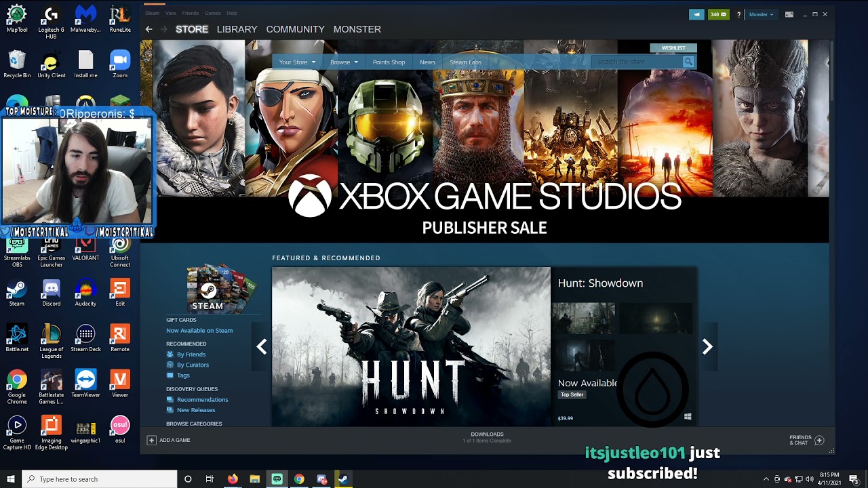Click Windows taskbar search box

pyautogui.click(x=100, y=479)
